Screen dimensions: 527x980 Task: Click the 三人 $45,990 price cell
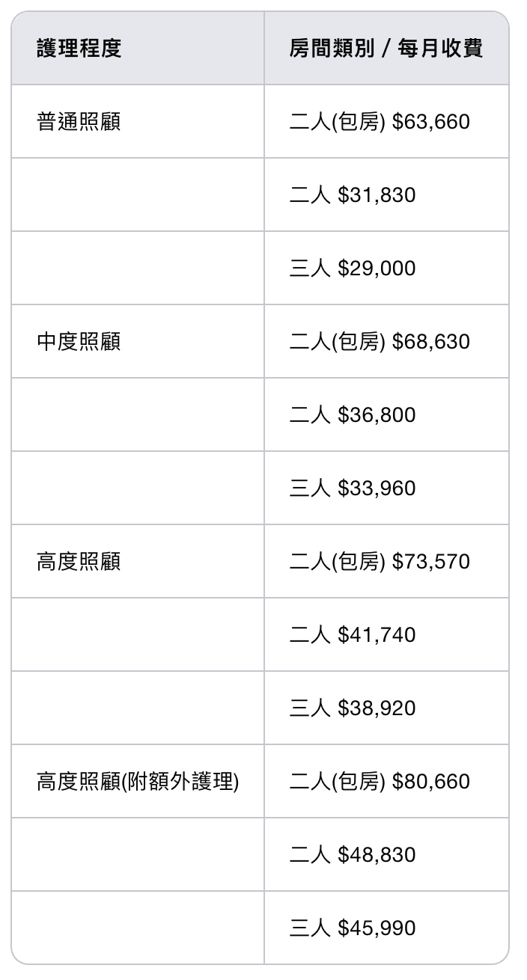pyautogui.click(x=353, y=928)
